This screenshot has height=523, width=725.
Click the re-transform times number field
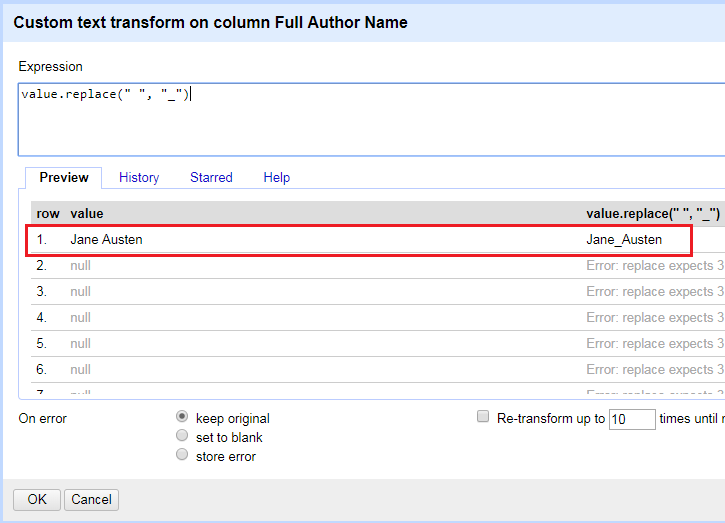tap(631, 419)
